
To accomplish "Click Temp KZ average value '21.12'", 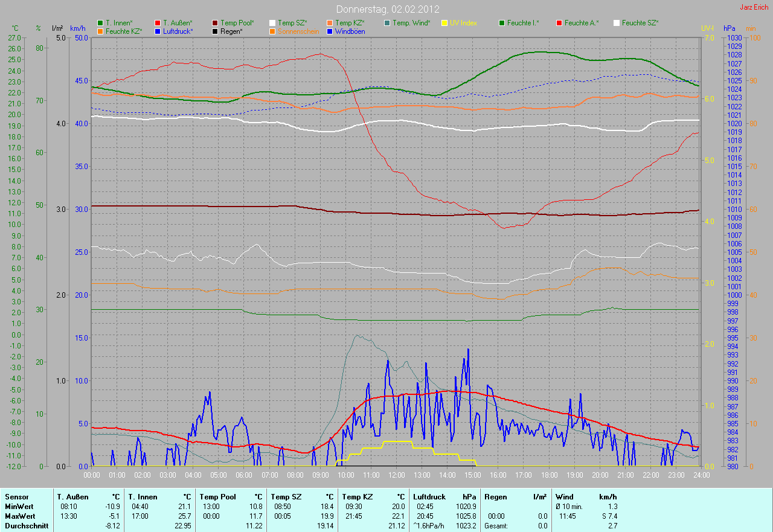I will (397, 526).
